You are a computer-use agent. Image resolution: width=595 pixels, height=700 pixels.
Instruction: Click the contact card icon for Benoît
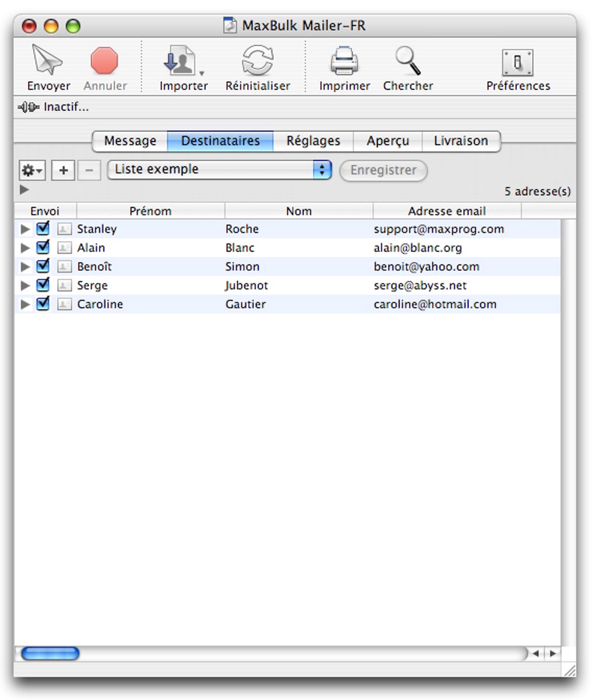tap(64, 267)
